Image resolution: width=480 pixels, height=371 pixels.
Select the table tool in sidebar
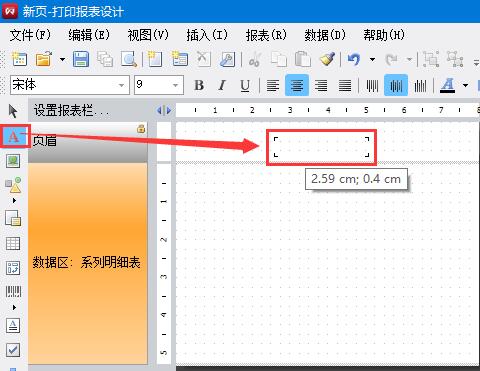(13, 244)
